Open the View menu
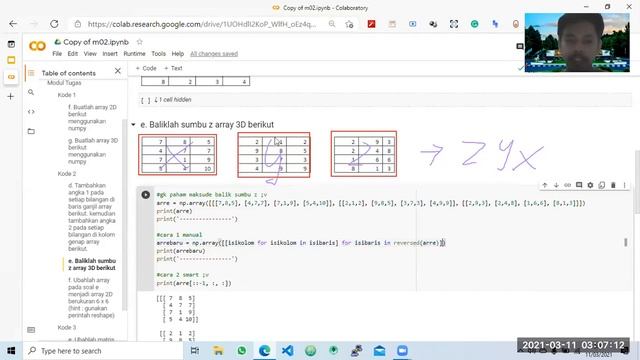The width and height of the screenshot is (640, 360). click(x=90, y=54)
